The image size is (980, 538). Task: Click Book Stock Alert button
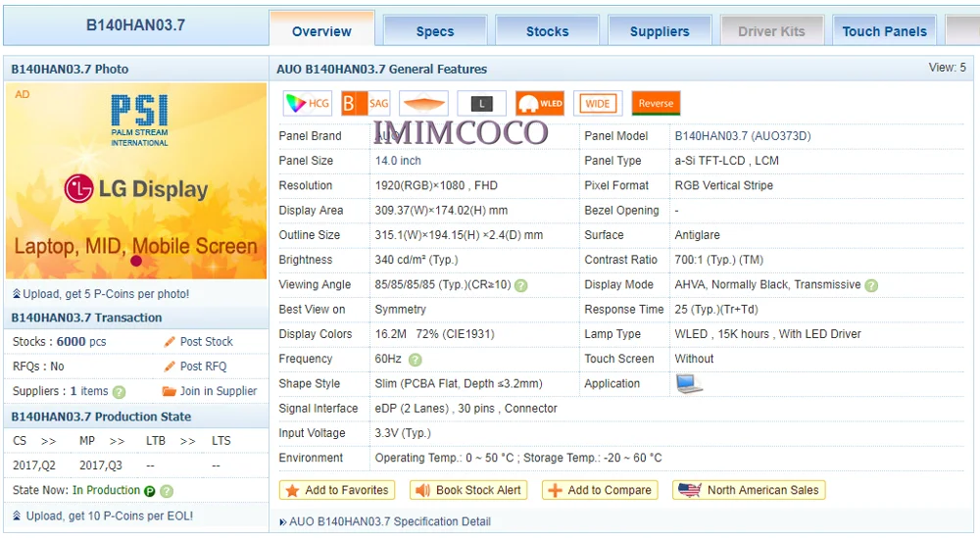(x=468, y=490)
